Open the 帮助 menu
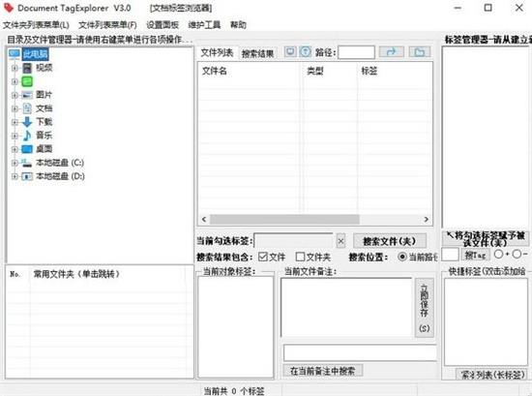Image resolution: width=532 pixels, height=396 pixels. (x=238, y=25)
